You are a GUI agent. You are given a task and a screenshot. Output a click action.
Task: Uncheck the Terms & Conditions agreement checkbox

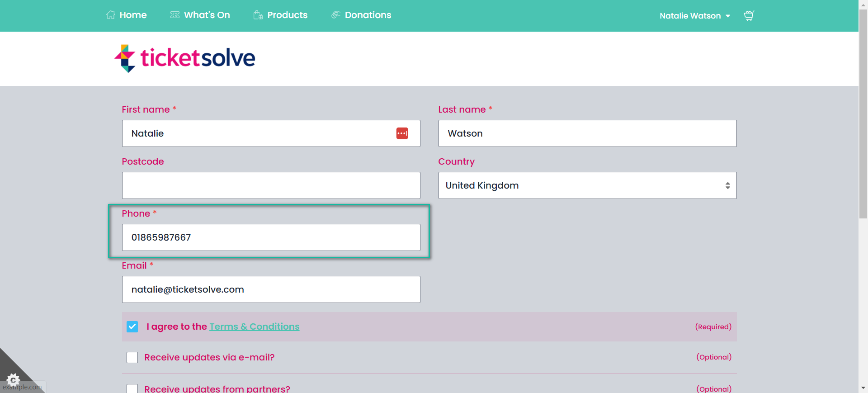click(x=132, y=327)
